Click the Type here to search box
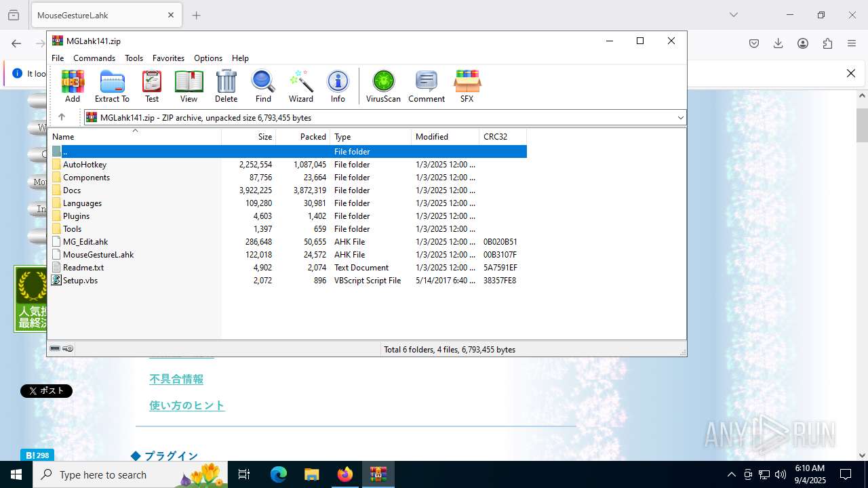The image size is (868, 488). click(x=130, y=474)
